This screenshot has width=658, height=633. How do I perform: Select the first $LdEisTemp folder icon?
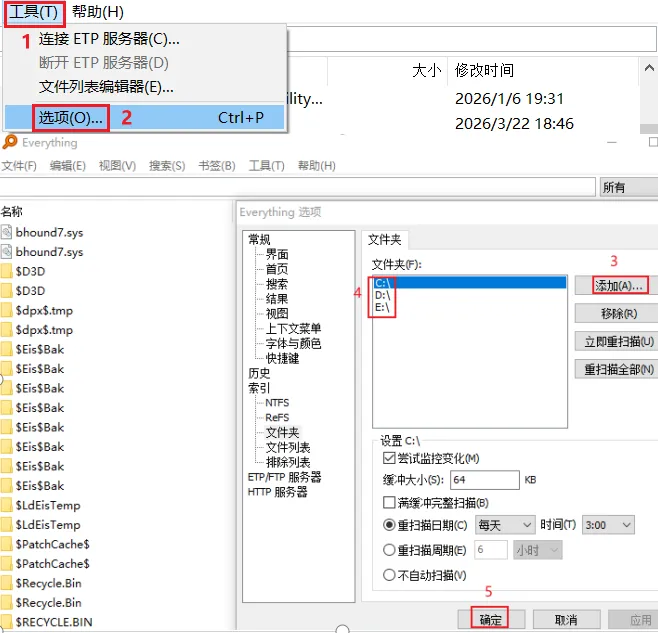pyautogui.click(x=6, y=505)
